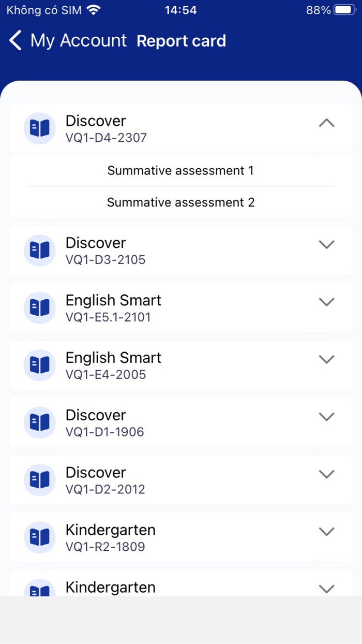This screenshot has width=362, height=644.
Task: Select the Report card title
Action: (x=182, y=40)
